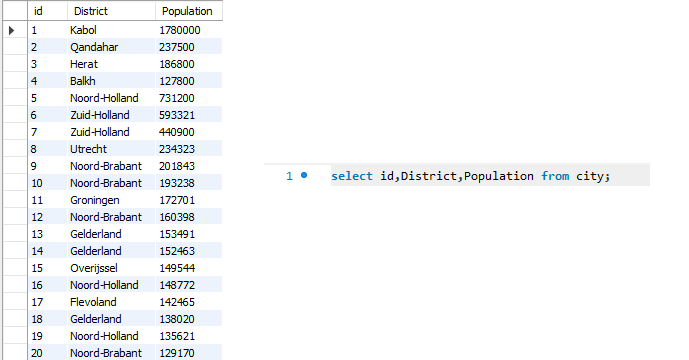Viewport: 689px width, 360px height.
Task: Click the population value 440900
Action: [x=177, y=132]
